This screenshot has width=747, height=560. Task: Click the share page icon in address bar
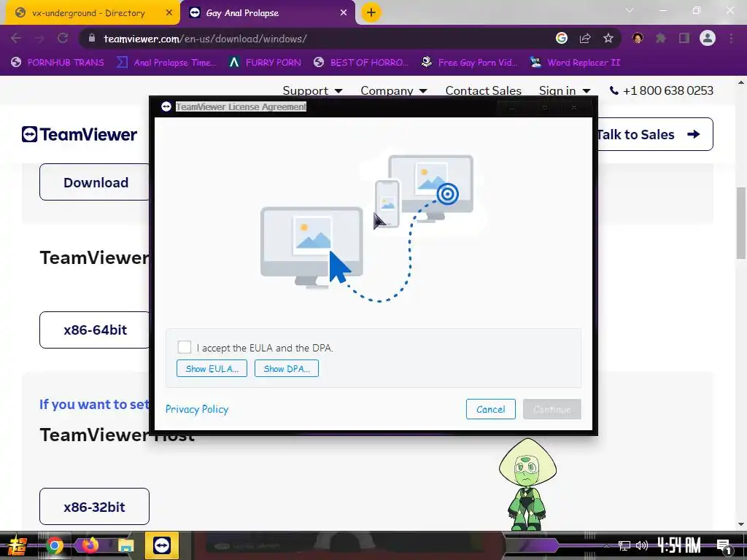[x=585, y=38]
